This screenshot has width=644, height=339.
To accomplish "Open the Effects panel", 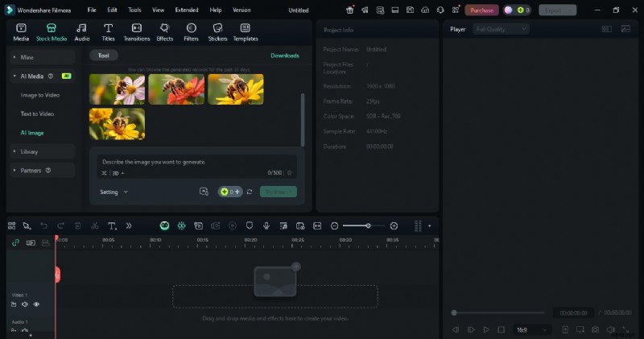I will coord(165,31).
